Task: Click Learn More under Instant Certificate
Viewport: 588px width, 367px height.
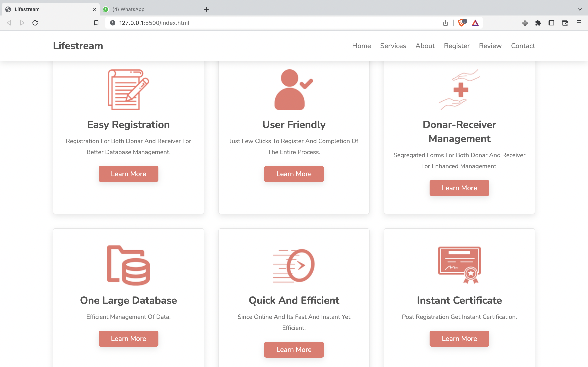Action: coord(459,338)
